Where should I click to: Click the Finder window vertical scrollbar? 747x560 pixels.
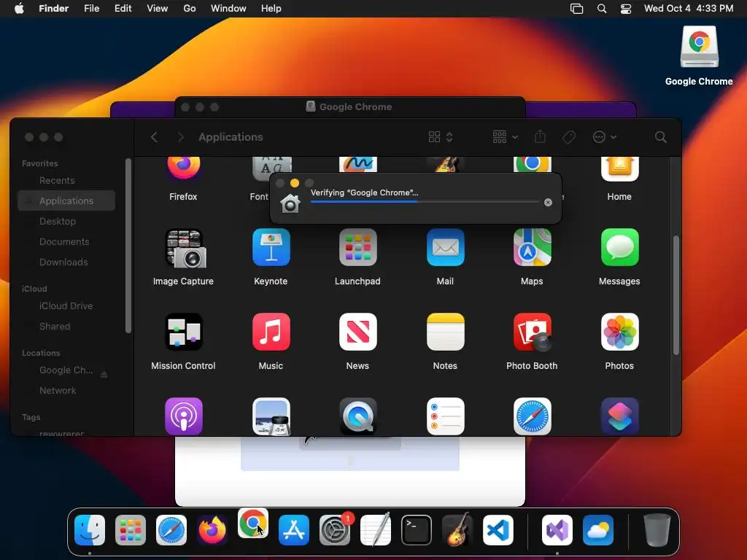(x=676, y=295)
